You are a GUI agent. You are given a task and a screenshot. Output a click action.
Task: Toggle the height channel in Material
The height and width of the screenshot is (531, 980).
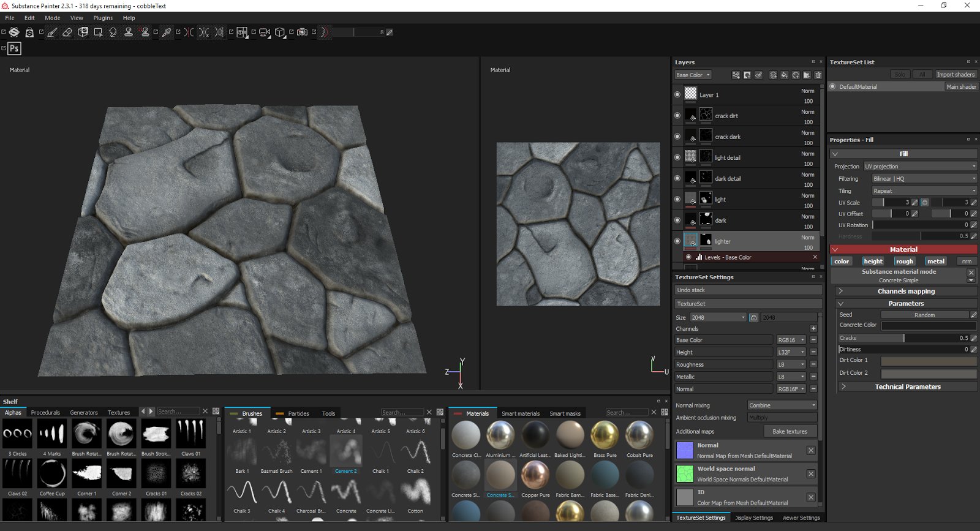coord(873,262)
